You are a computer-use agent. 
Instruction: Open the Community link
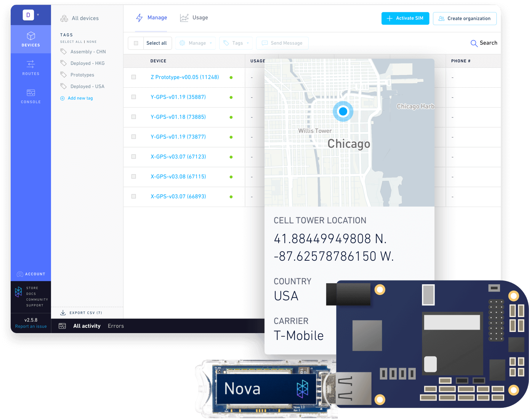pos(37,300)
